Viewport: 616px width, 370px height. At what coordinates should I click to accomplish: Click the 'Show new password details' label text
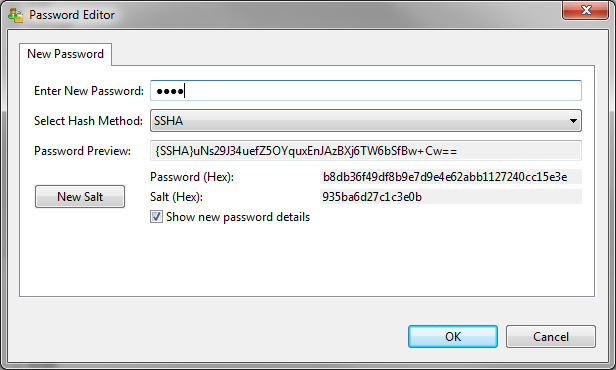[x=238, y=217]
